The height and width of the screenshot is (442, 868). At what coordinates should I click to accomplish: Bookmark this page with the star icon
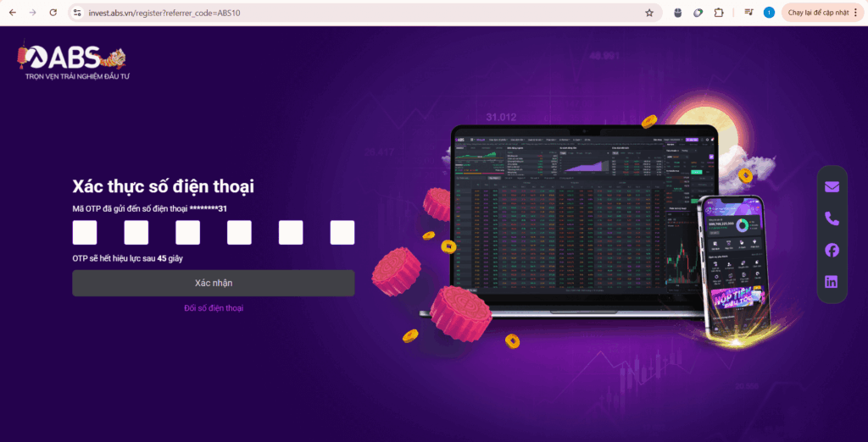point(649,13)
